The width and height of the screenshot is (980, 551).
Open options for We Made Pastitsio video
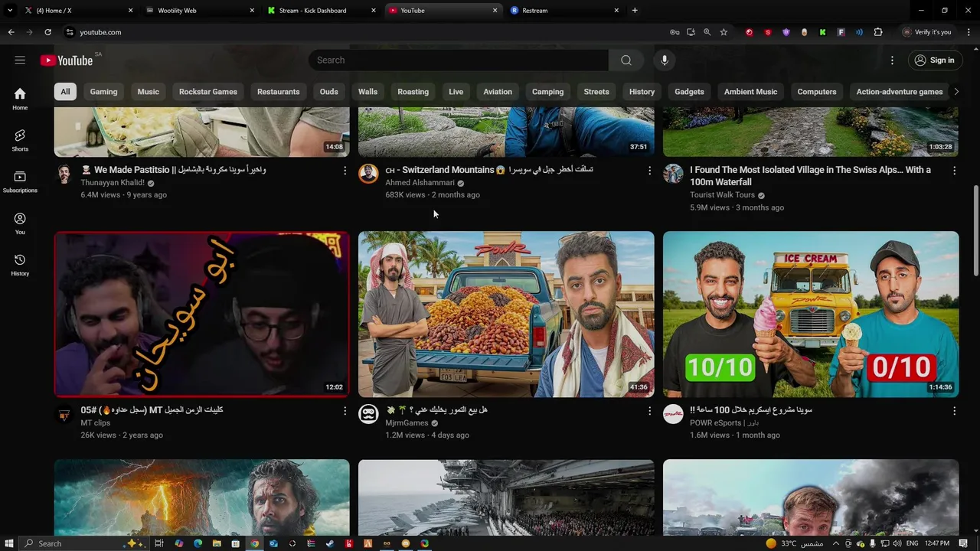point(345,171)
